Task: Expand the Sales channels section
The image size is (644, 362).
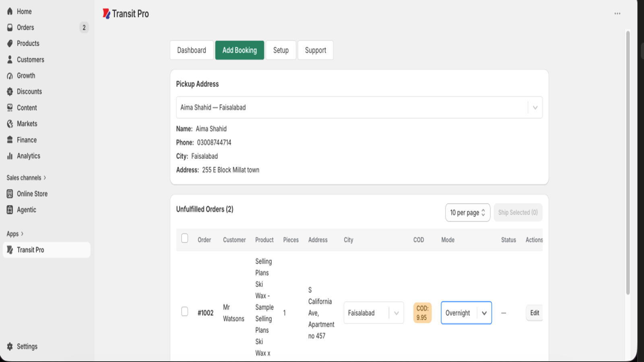Action: 26,177
